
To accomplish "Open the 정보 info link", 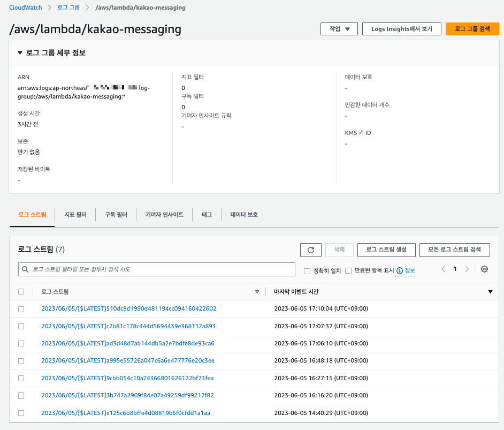I will click(x=409, y=270).
